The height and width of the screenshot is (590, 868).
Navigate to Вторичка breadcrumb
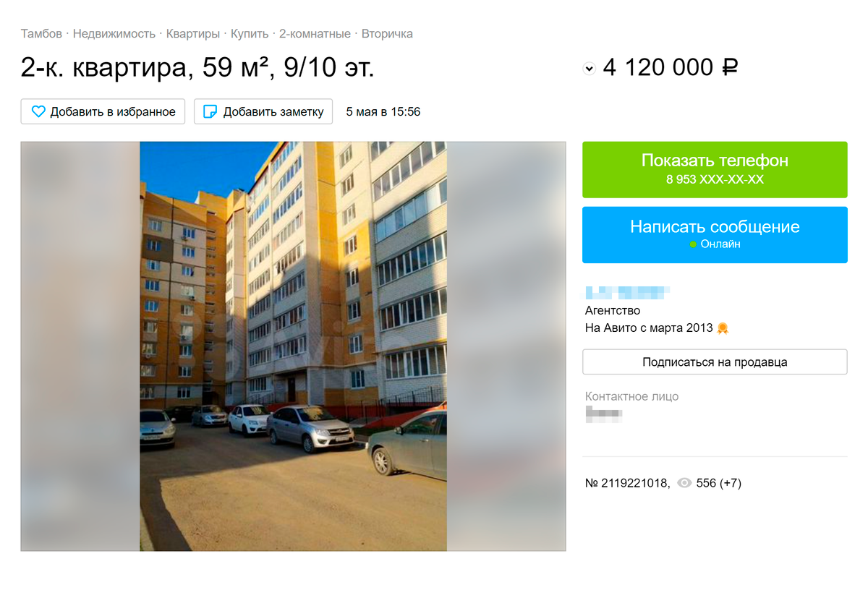[387, 34]
